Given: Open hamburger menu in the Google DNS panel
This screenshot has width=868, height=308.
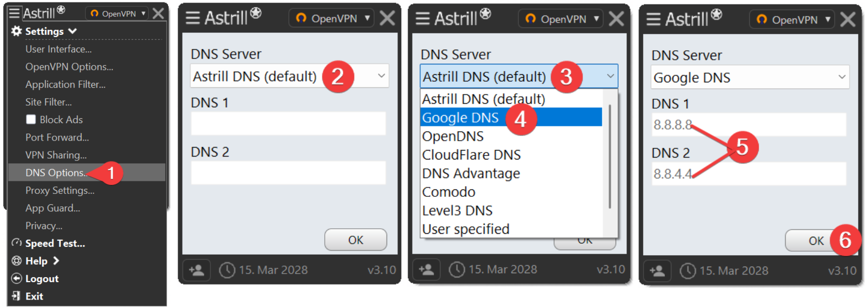Looking at the screenshot, I should coord(653,19).
